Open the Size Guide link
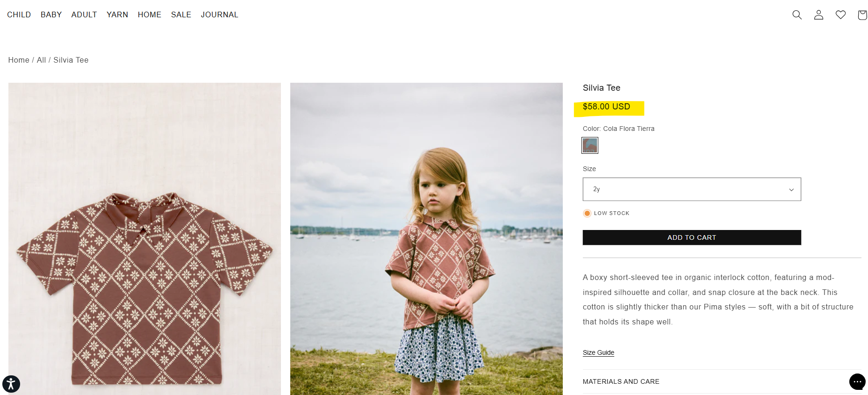This screenshot has width=868, height=395. (x=598, y=352)
